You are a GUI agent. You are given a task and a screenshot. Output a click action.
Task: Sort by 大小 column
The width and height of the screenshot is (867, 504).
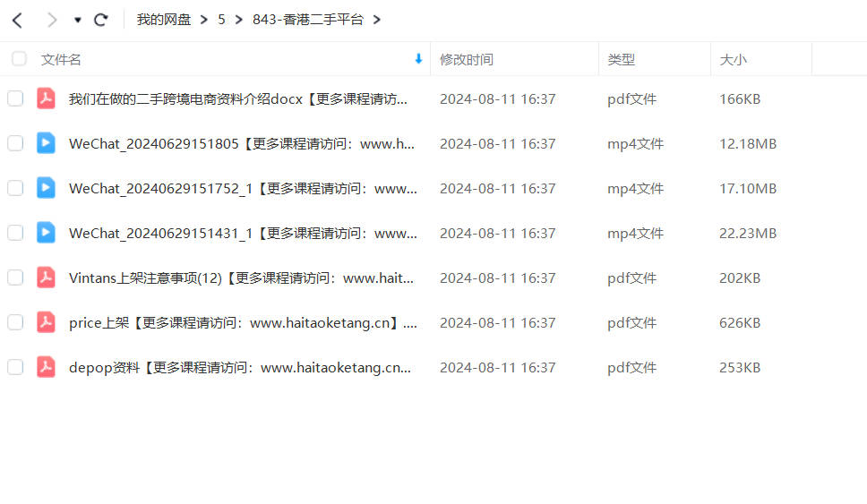(x=733, y=60)
